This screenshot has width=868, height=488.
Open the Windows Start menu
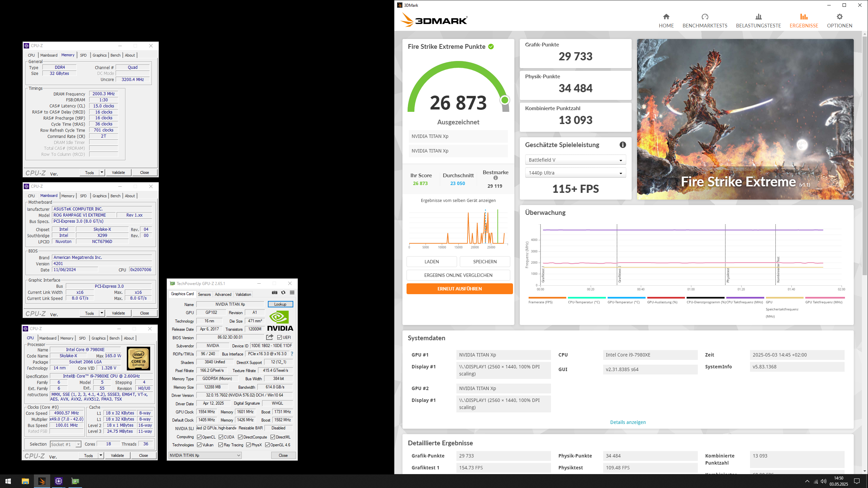point(8,481)
